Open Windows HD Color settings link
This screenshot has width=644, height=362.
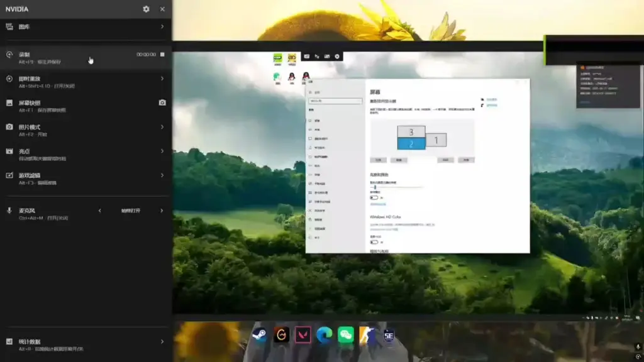pyautogui.click(x=384, y=229)
